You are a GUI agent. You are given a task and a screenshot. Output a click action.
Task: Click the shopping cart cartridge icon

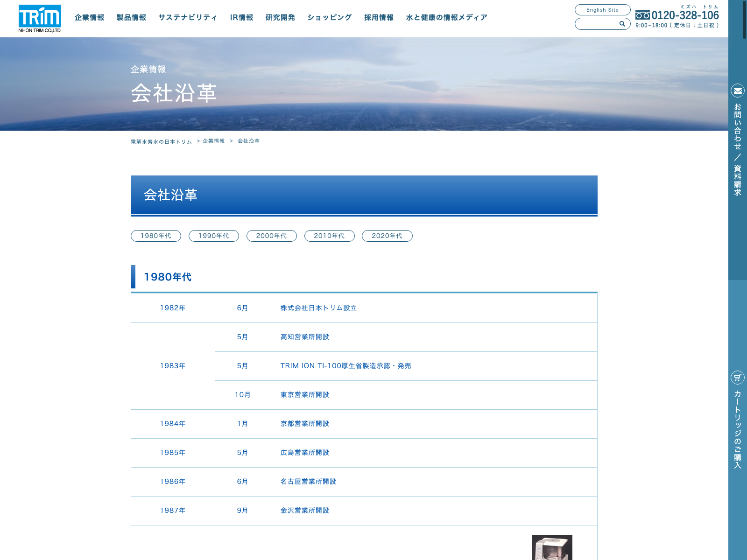tap(738, 377)
